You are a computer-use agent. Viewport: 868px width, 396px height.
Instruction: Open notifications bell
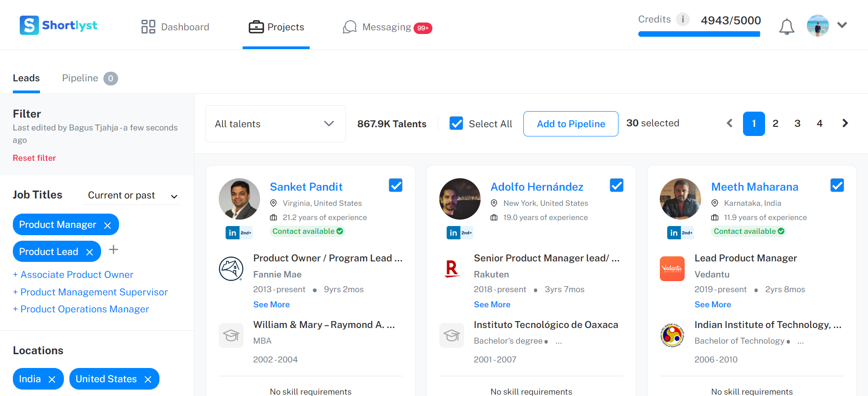tap(787, 27)
